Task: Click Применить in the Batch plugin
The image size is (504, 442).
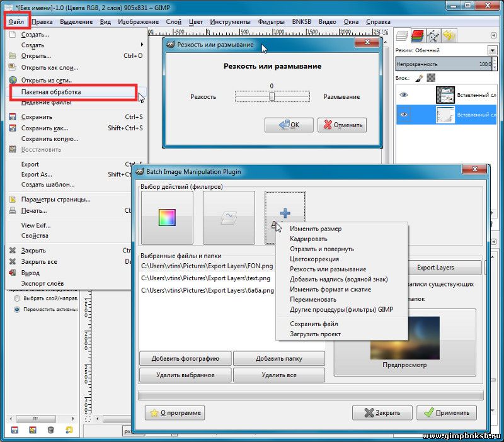Action: [x=447, y=413]
